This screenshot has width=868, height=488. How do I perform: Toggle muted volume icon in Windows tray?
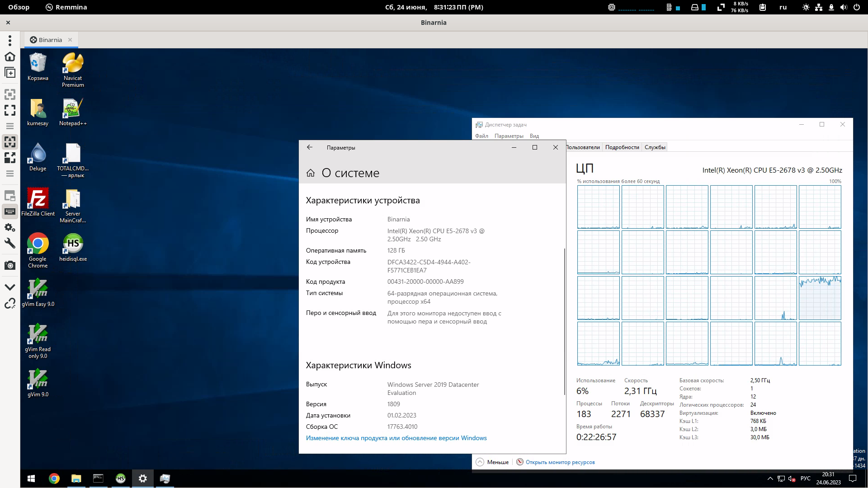pyautogui.click(x=792, y=479)
